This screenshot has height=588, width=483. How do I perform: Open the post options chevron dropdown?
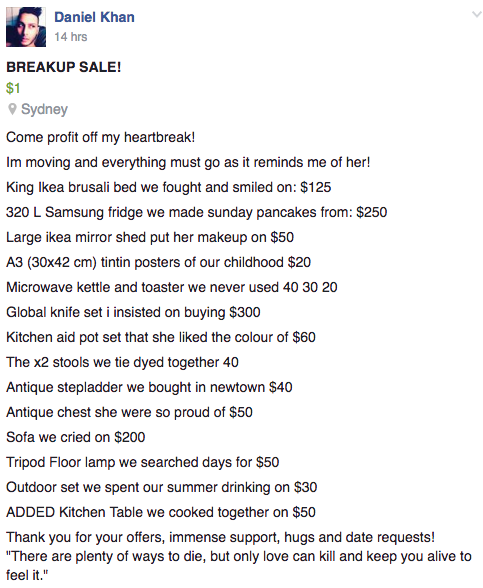tap(476, 15)
